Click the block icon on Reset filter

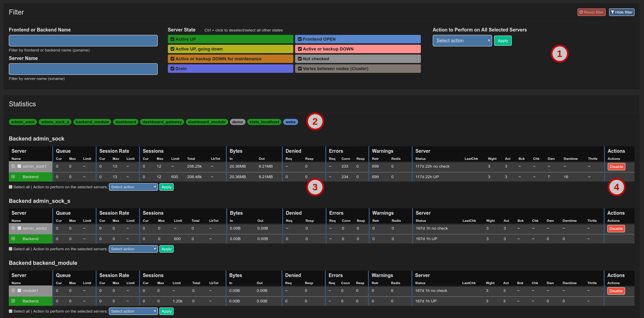(x=581, y=12)
